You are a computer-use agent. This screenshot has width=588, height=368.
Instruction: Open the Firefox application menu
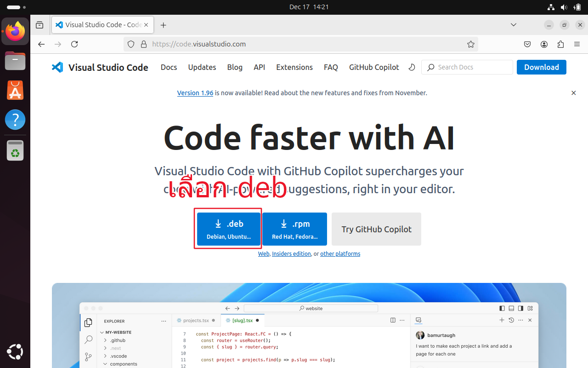(577, 44)
